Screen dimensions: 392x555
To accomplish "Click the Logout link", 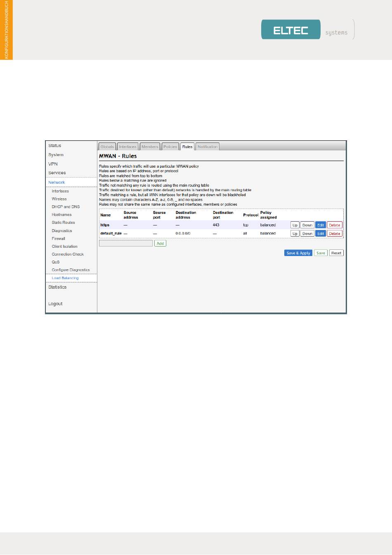I will (55, 304).
